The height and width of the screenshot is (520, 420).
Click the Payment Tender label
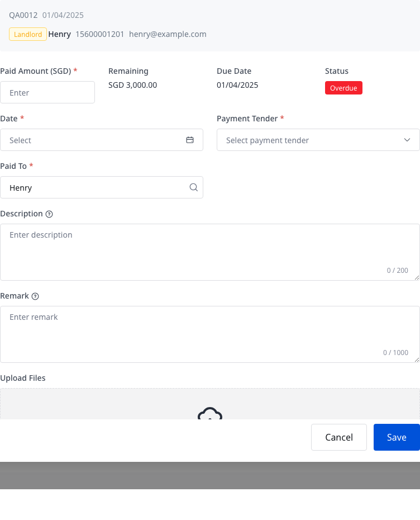247,119
